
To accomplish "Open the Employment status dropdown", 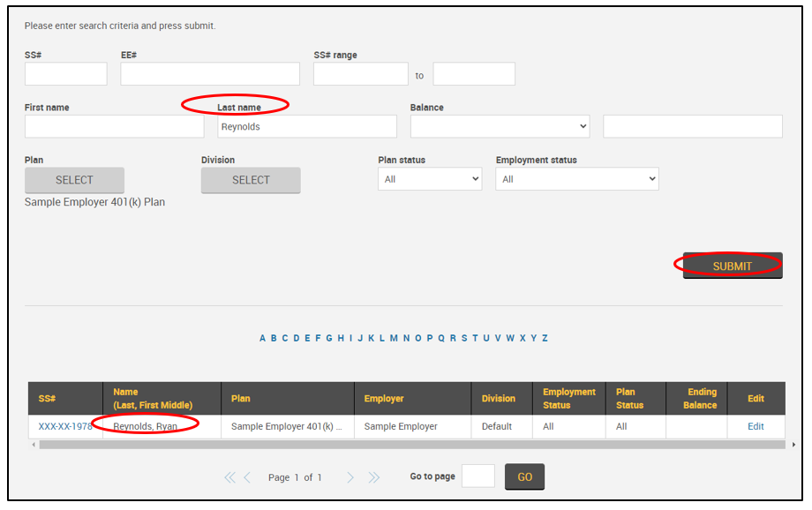I will click(577, 179).
